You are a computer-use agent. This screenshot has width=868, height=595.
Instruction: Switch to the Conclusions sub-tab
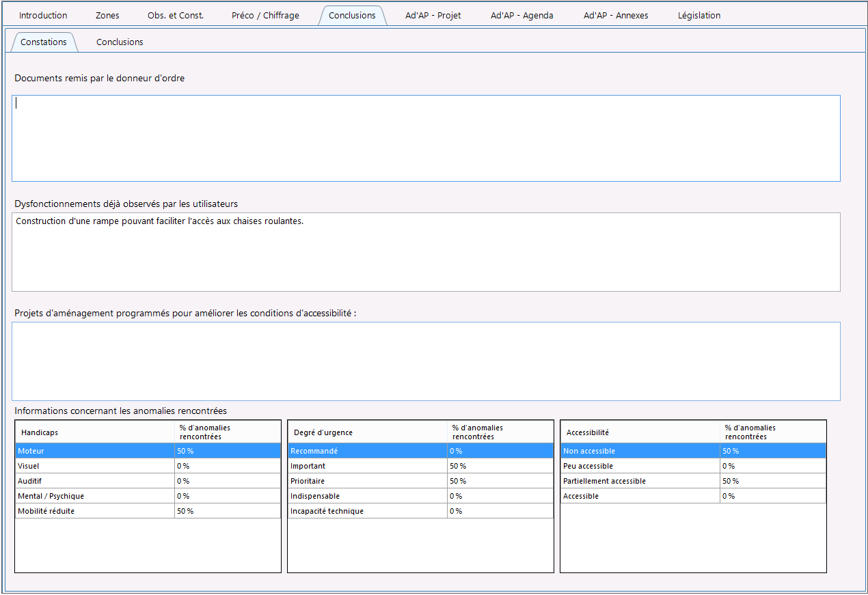tap(120, 42)
